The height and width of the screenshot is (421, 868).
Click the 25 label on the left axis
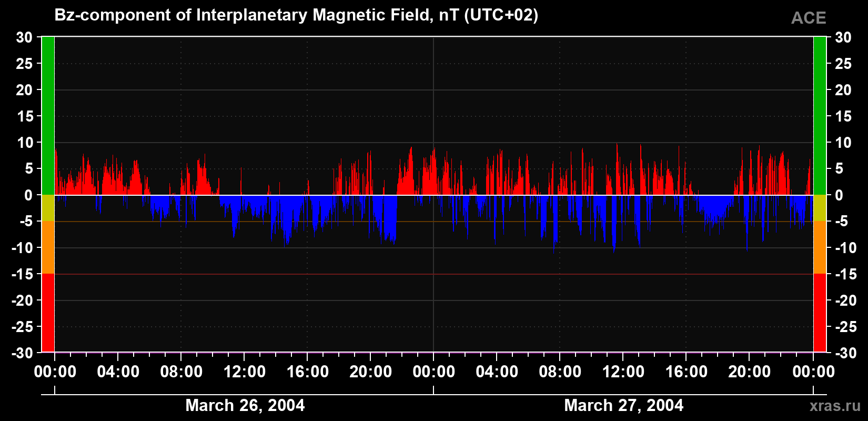[x=24, y=64]
